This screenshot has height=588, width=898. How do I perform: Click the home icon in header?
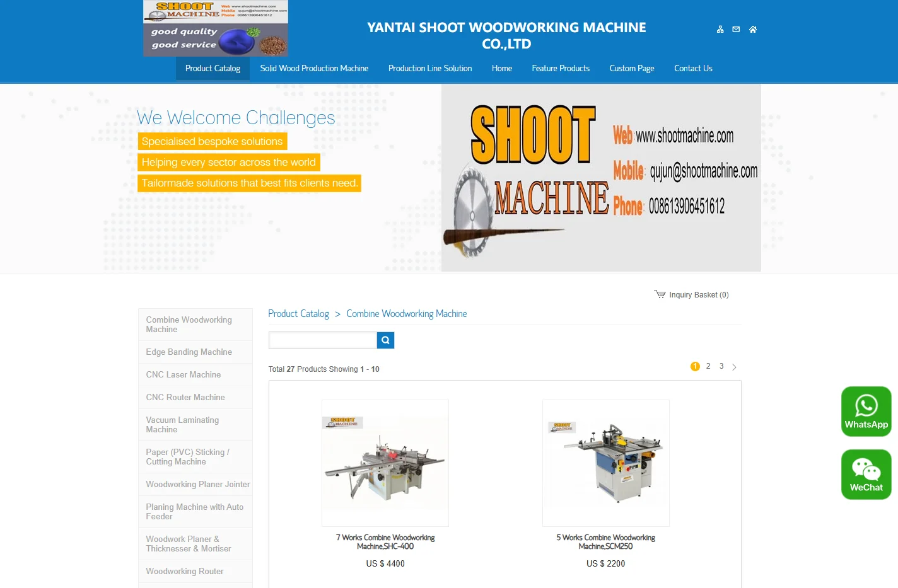(753, 30)
